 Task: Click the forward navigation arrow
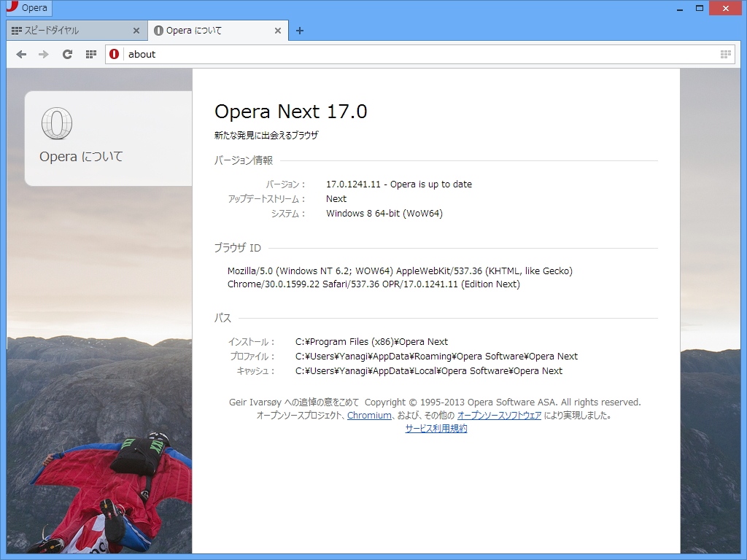pyautogui.click(x=43, y=54)
